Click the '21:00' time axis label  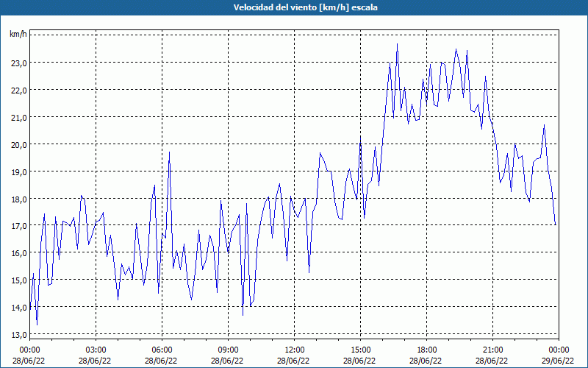492,350
